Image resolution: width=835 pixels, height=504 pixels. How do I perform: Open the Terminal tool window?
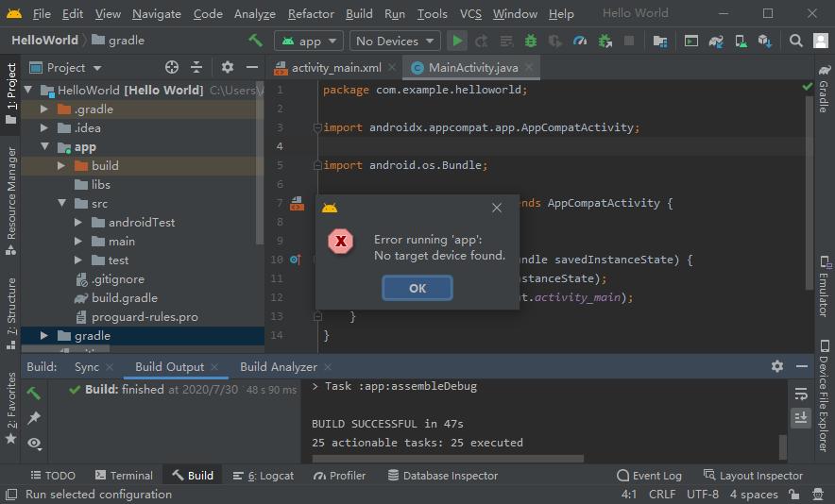124,476
